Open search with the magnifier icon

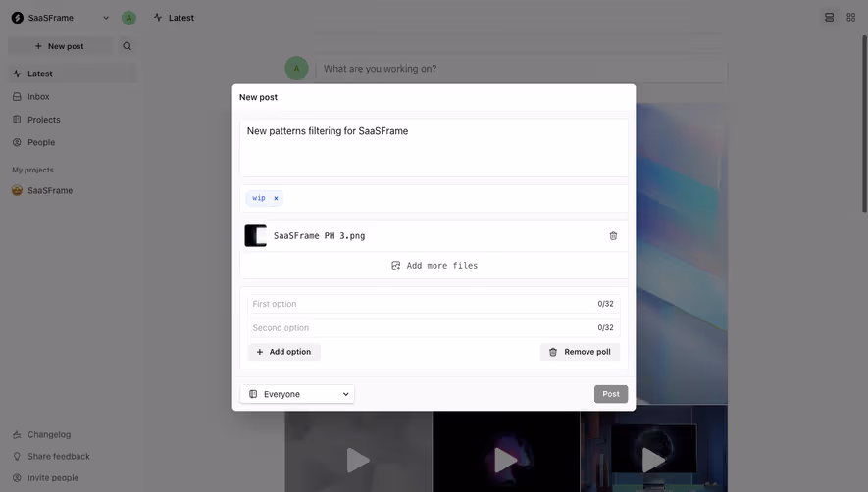point(128,46)
